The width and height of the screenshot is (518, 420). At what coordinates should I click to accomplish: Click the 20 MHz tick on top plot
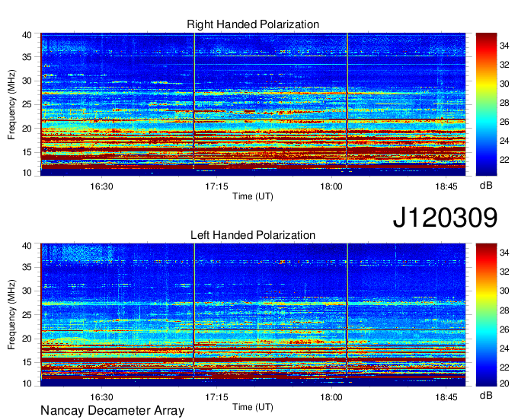pyautogui.click(x=27, y=129)
